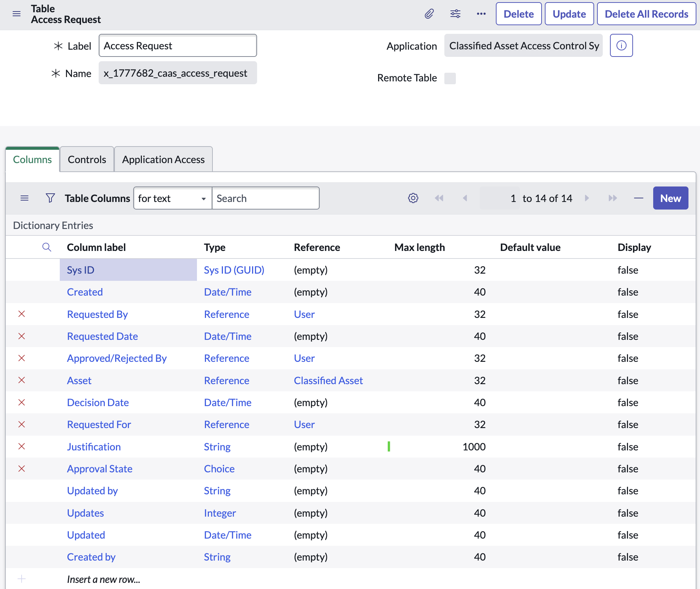Click the column search magnifier icon
The width and height of the screenshot is (700, 589).
[47, 247]
